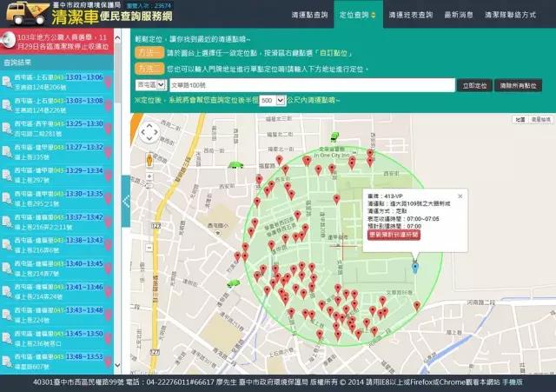Select the 13:27~13:32 result row
This screenshot has height=392, width=556.
56,152
